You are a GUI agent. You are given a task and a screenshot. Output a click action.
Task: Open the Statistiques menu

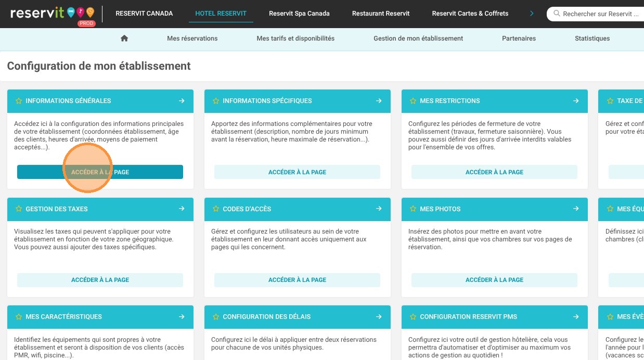coord(592,38)
